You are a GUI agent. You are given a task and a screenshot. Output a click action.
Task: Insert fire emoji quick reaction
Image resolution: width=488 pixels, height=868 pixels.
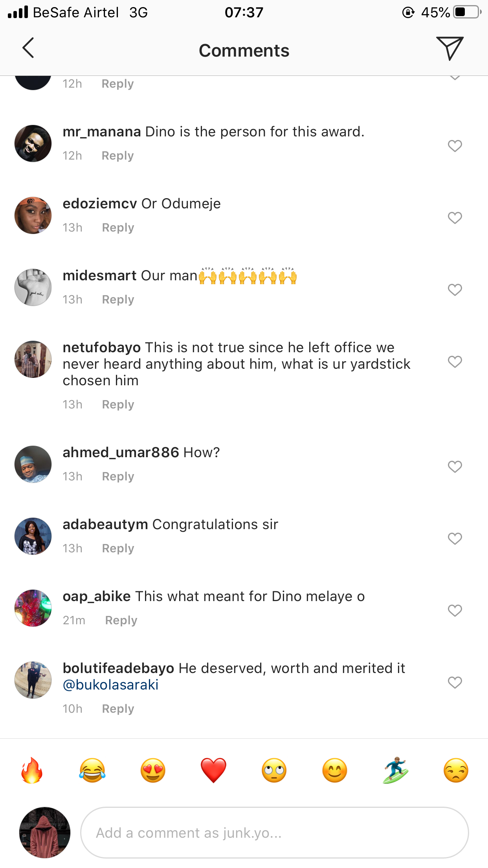(x=32, y=771)
